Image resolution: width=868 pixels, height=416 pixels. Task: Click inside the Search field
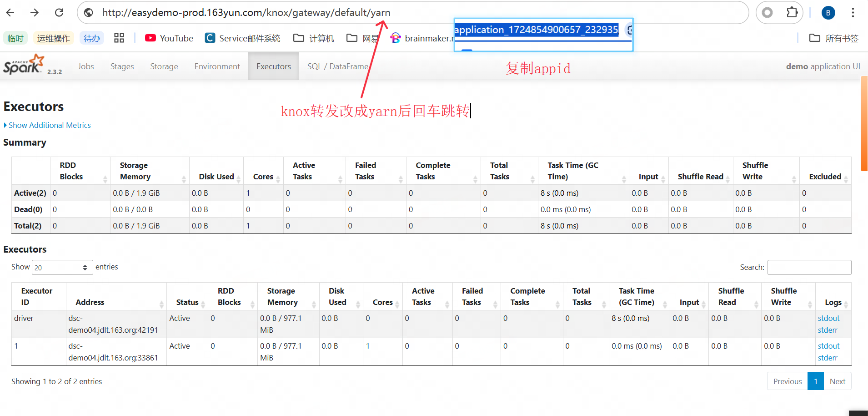pyautogui.click(x=808, y=267)
